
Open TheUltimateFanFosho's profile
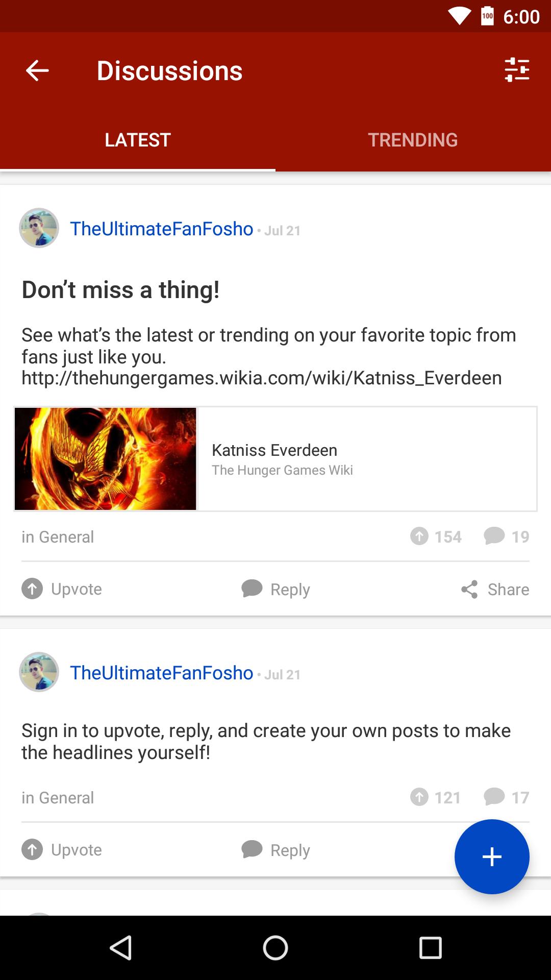pyautogui.click(x=161, y=229)
